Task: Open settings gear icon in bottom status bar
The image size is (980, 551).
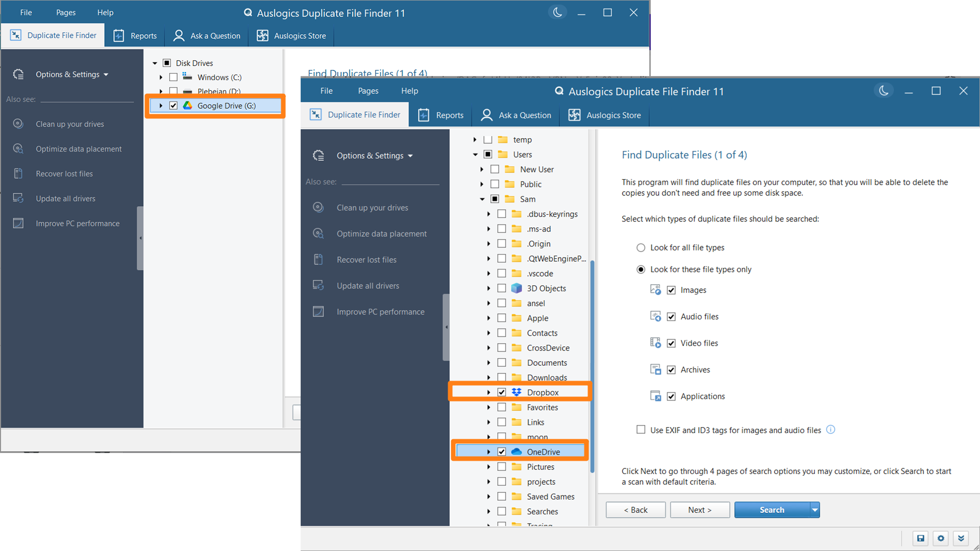Action: 941,538
